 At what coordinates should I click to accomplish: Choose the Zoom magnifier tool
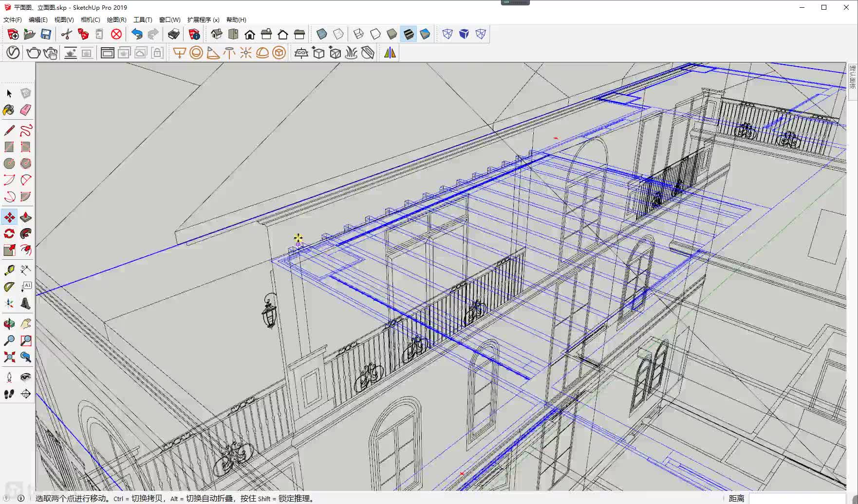(9, 341)
